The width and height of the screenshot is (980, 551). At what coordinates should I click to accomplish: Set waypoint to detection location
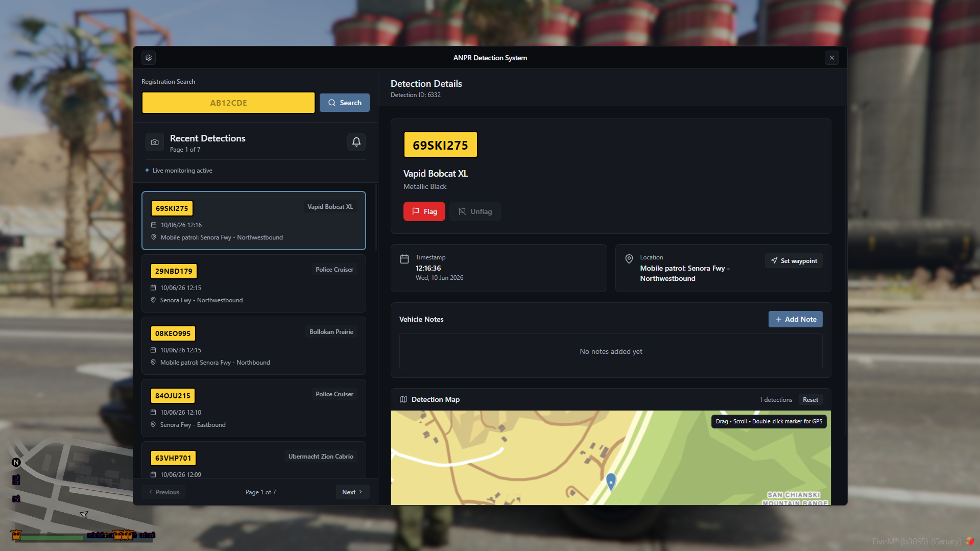coord(794,261)
